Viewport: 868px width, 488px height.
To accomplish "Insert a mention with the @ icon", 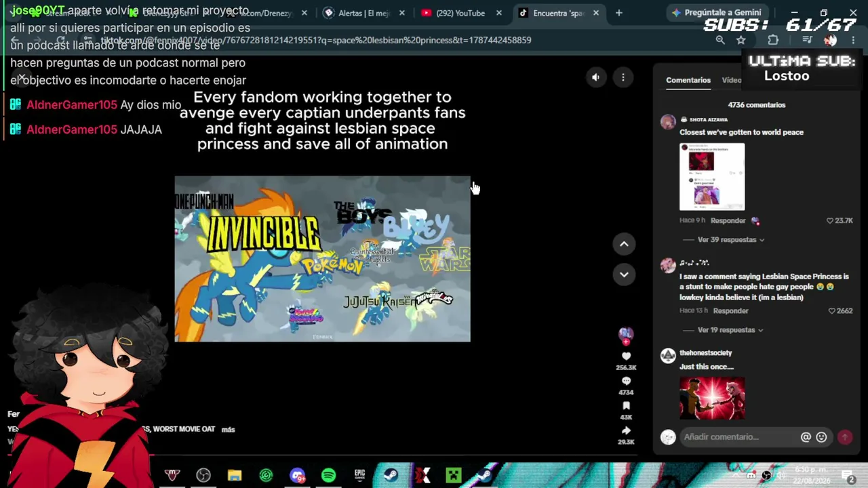I will tap(806, 437).
